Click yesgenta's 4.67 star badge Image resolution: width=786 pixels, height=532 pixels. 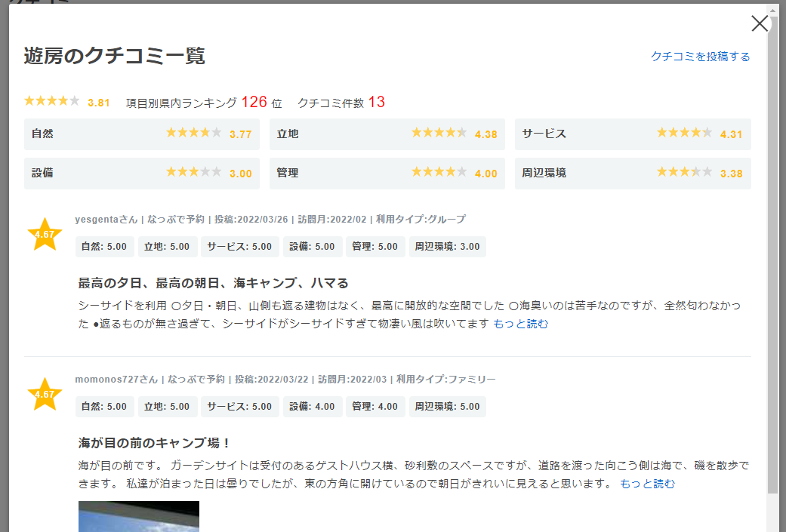[x=45, y=235]
